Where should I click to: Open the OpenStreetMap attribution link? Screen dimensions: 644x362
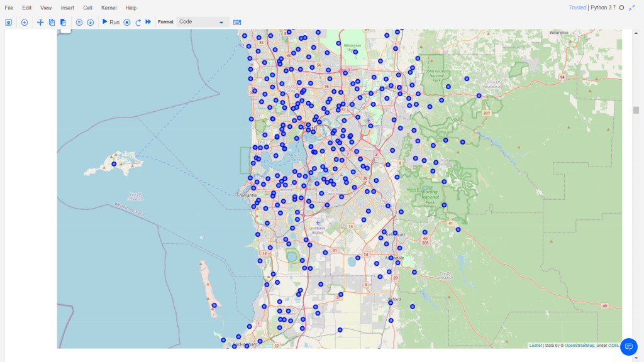[x=579, y=345]
